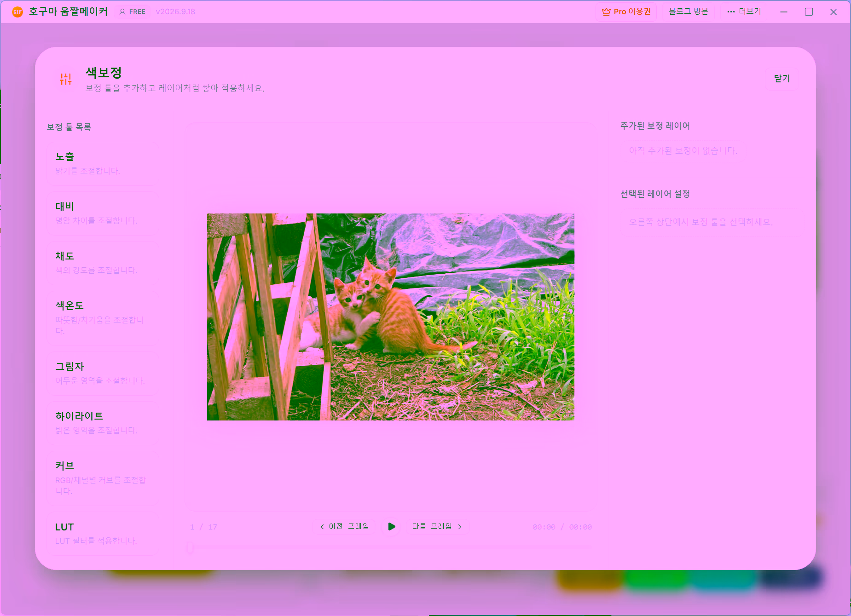
Task: Open the FREE account badge
Action: coord(133,12)
